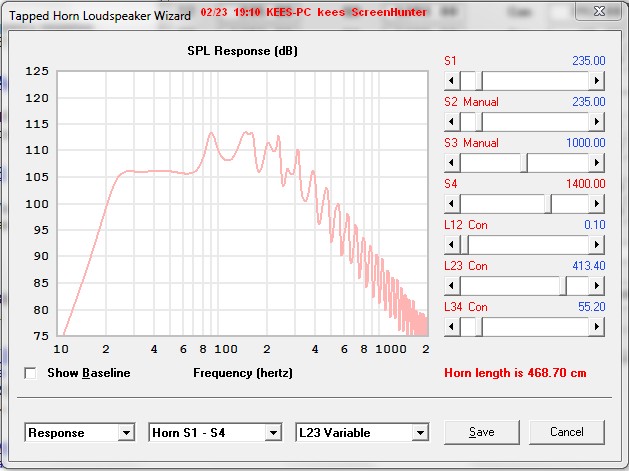629x471 pixels.
Task: Click the L12 Con value 0.10
Action: click(x=595, y=225)
